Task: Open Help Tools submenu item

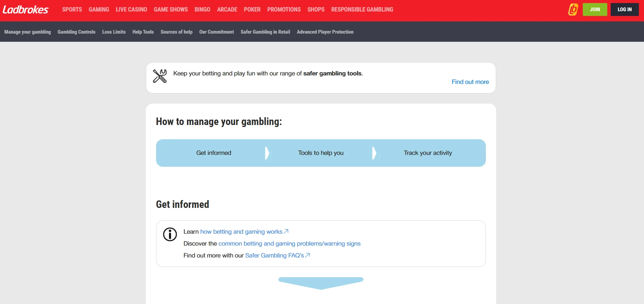Action: (143, 32)
